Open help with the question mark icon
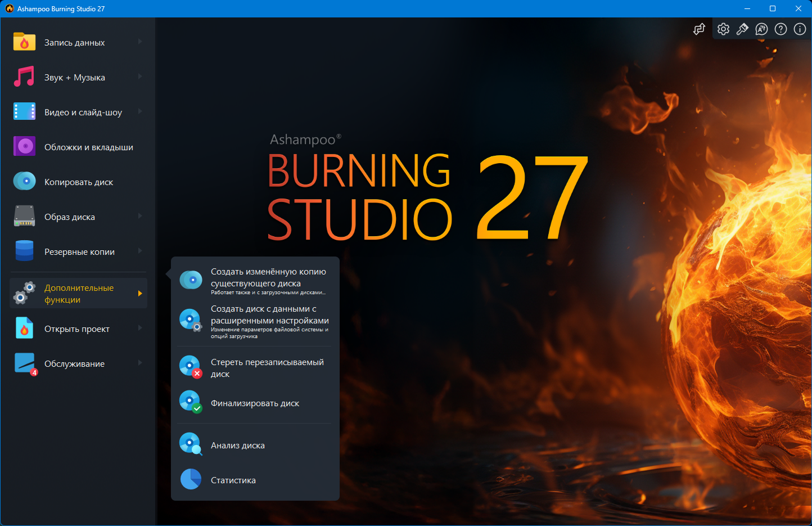The image size is (812, 526). (x=781, y=29)
